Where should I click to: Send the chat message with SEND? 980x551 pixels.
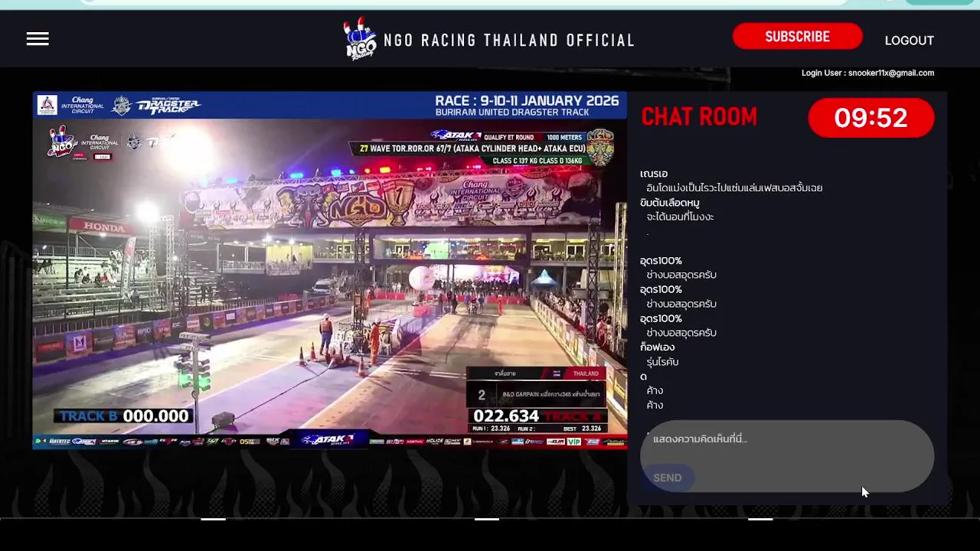667,478
